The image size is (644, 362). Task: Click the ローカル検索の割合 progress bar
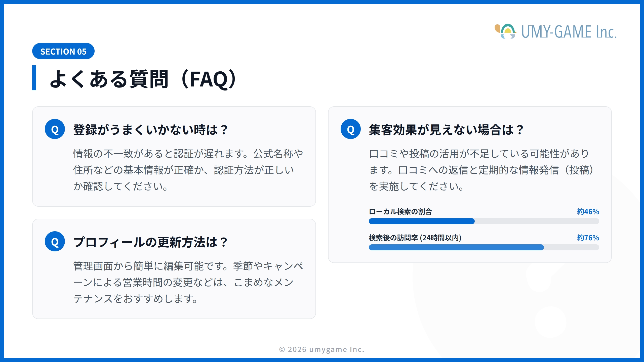[x=484, y=221]
